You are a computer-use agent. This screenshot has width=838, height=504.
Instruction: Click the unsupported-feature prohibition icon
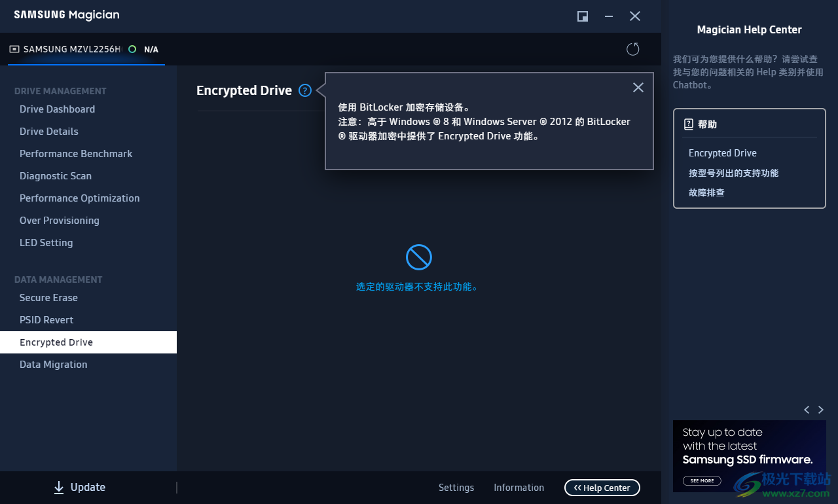click(x=419, y=257)
